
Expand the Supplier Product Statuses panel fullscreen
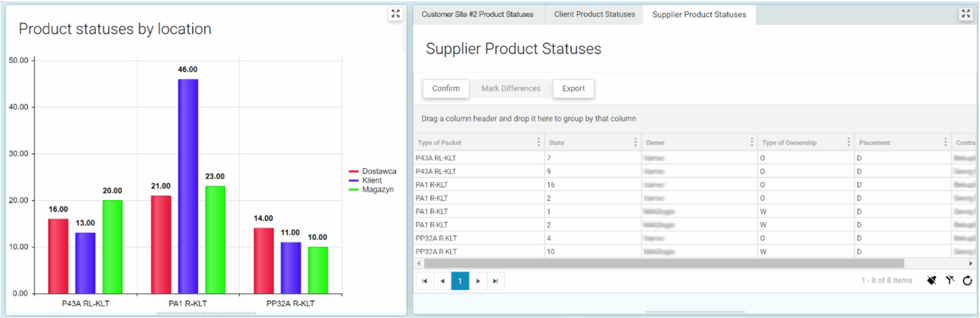[x=966, y=14]
